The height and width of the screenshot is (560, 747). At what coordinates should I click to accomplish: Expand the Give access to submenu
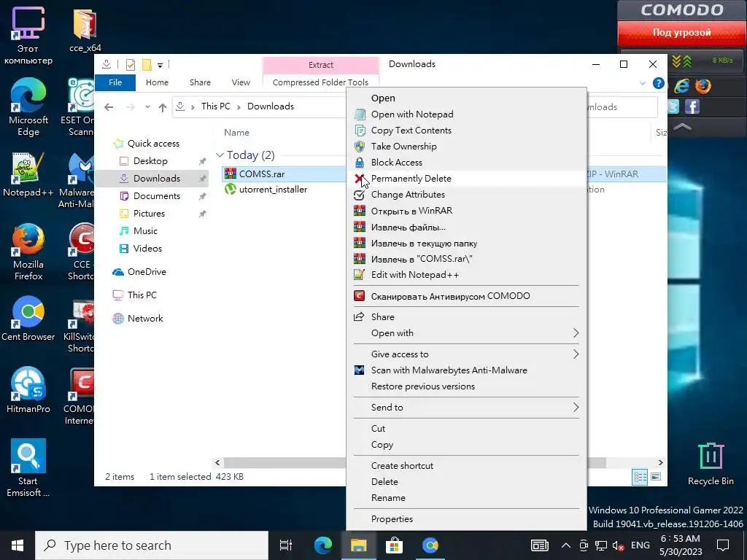(x=466, y=354)
